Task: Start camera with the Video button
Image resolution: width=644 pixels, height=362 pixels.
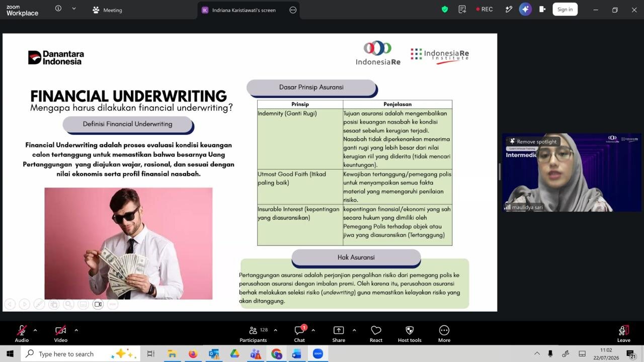Action: click(x=60, y=334)
